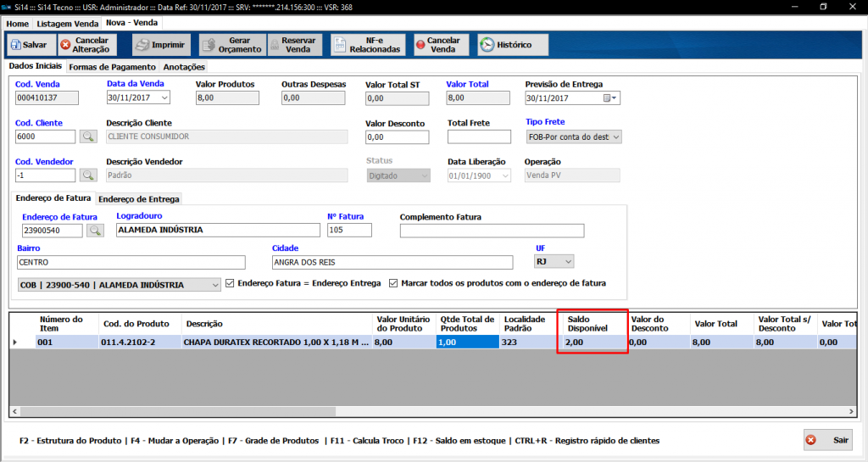This screenshot has width=868, height=462.
Task: Search client with Cod. Cliente magnifier
Action: click(88, 136)
